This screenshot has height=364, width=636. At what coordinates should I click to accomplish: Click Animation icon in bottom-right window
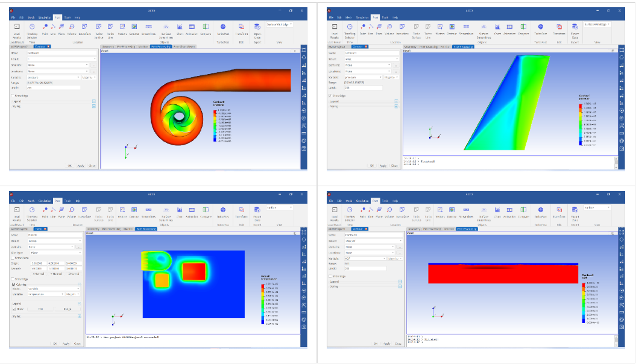(x=509, y=210)
